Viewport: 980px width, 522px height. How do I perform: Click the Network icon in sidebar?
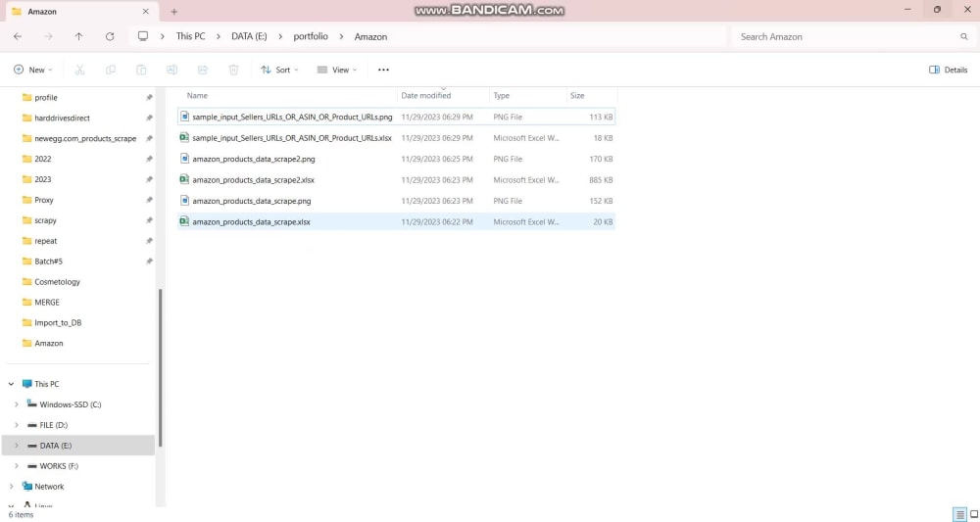click(x=26, y=487)
